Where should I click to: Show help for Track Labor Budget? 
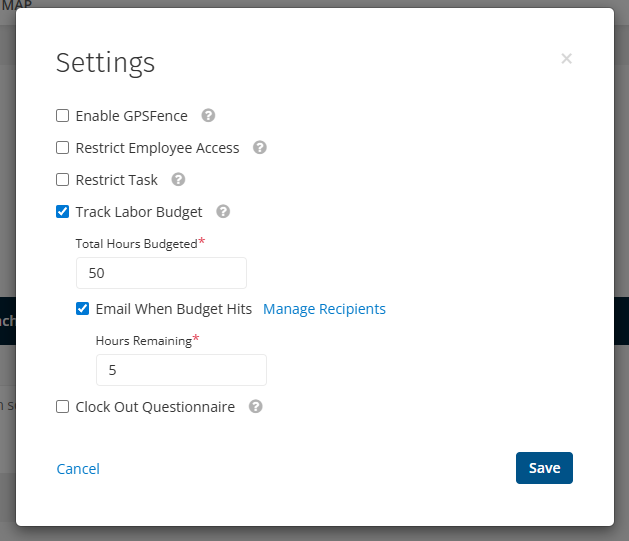click(x=223, y=212)
